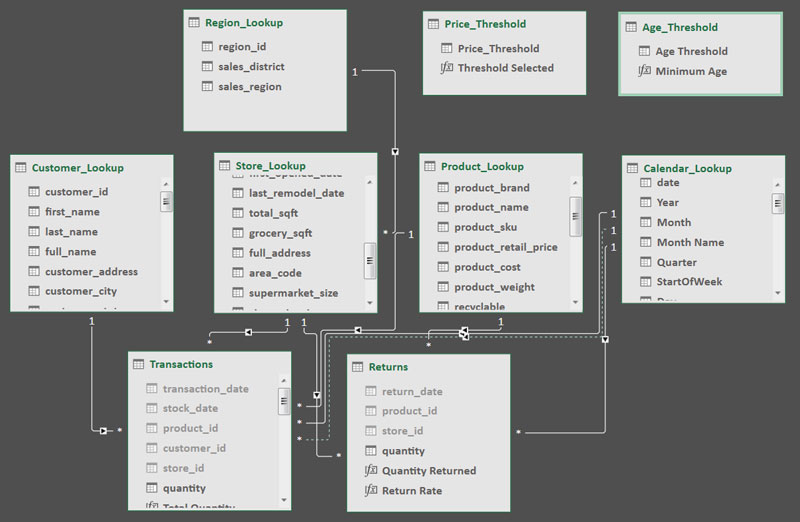Screen dimensions: 800x522
Task: Click the Price_Threshold table title
Action: [485, 24]
